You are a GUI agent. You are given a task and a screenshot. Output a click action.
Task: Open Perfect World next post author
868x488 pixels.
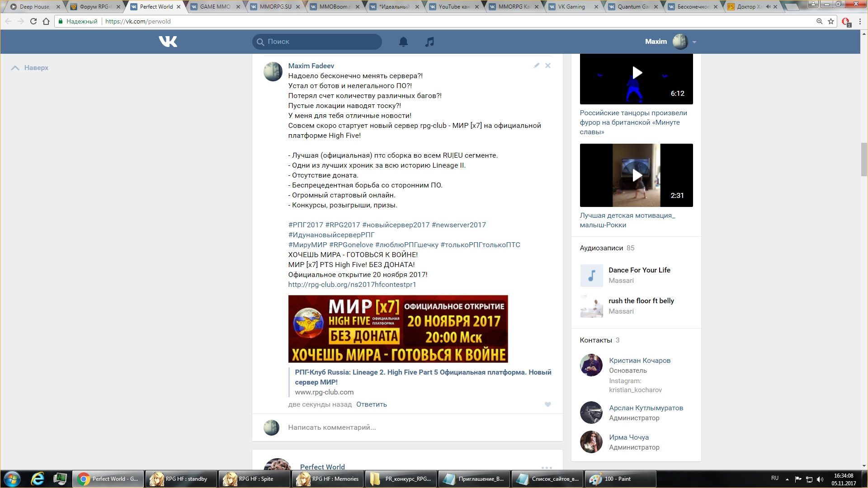pyautogui.click(x=322, y=467)
